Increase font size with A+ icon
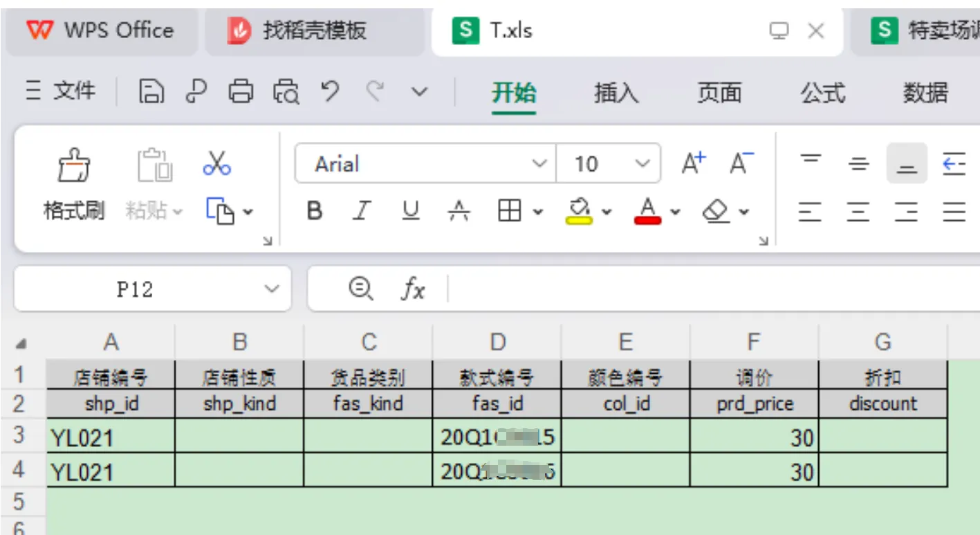 pyautogui.click(x=694, y=164)
